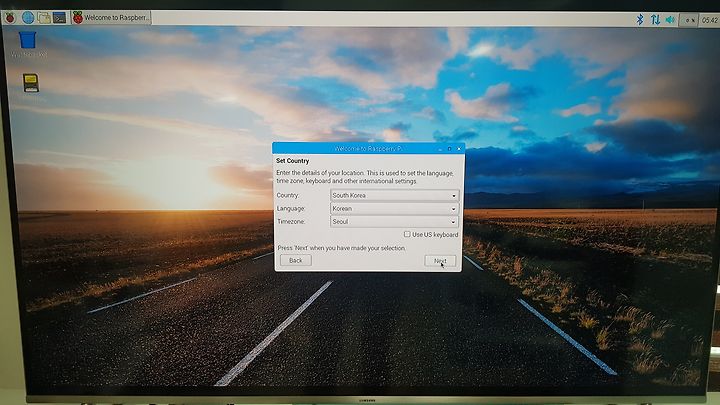Open the file manager folder icon
Screen dimensions: 720x405
(x=44, y=18)
